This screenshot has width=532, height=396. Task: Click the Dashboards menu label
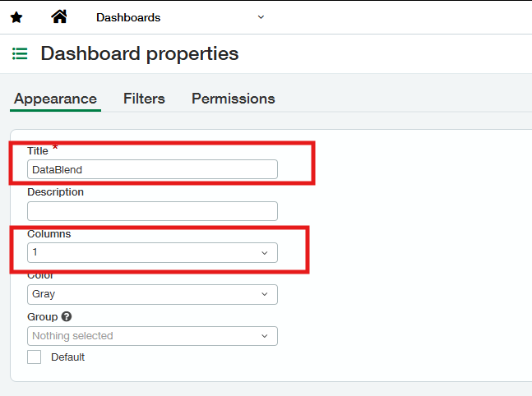pos(128,17)
